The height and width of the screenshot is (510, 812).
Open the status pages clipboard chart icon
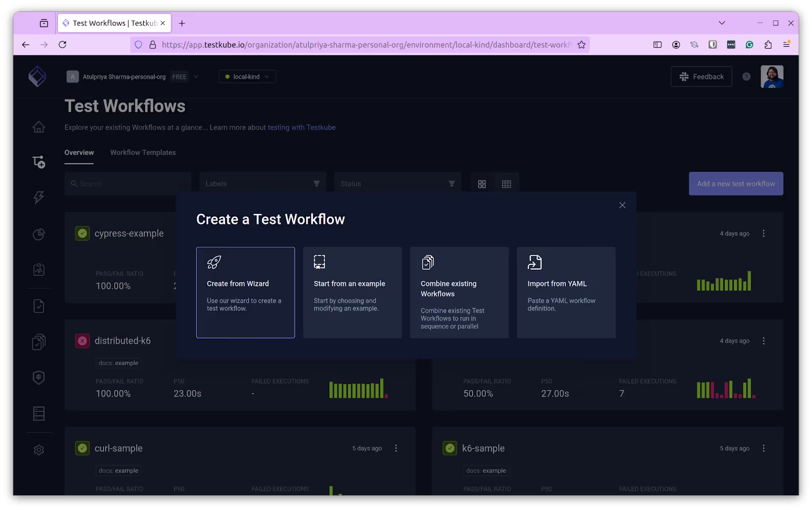39,270
